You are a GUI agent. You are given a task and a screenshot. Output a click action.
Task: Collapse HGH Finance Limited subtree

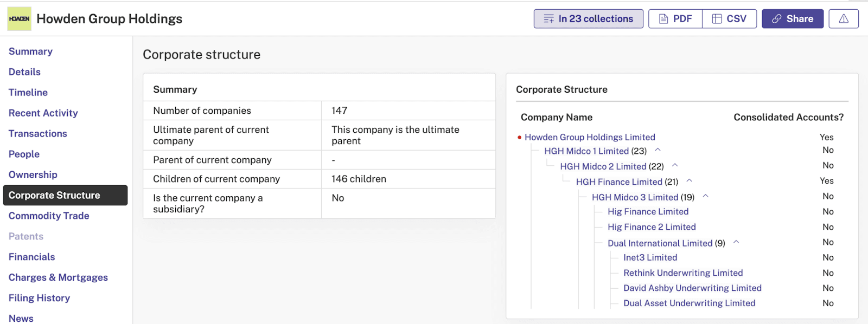click(x=690, y=181)
